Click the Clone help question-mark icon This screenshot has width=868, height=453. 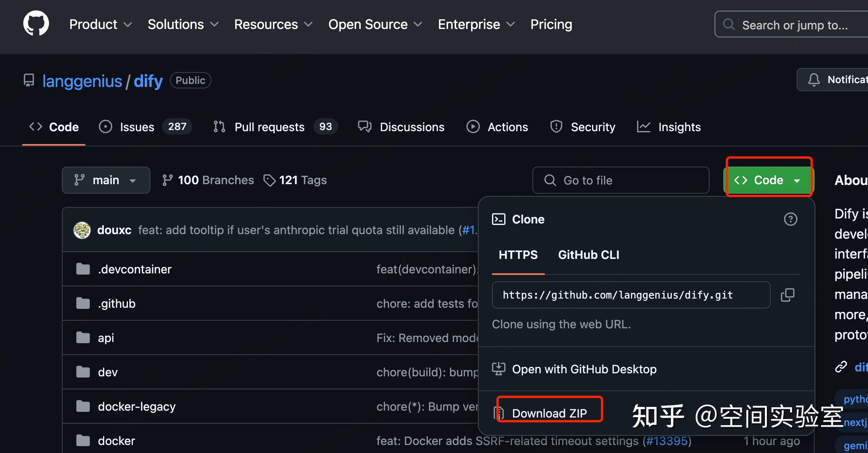pos(790,219)
